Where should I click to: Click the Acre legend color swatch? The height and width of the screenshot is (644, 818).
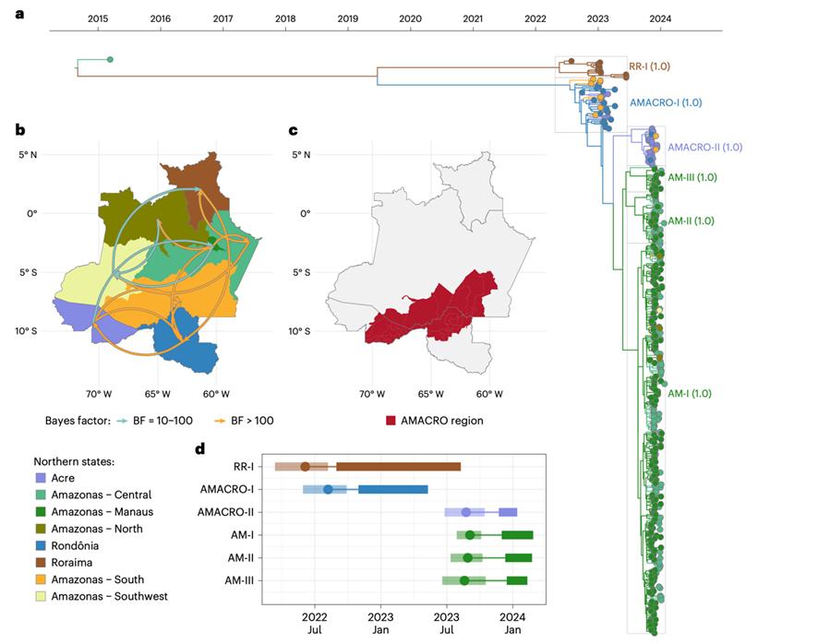(x=40, y=478)
